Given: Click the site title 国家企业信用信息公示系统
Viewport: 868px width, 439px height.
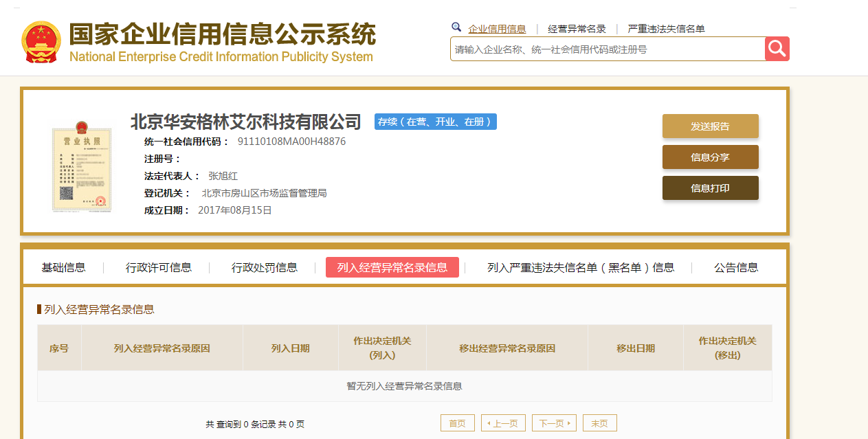Looking at the screenshot, I should [223, 34].
